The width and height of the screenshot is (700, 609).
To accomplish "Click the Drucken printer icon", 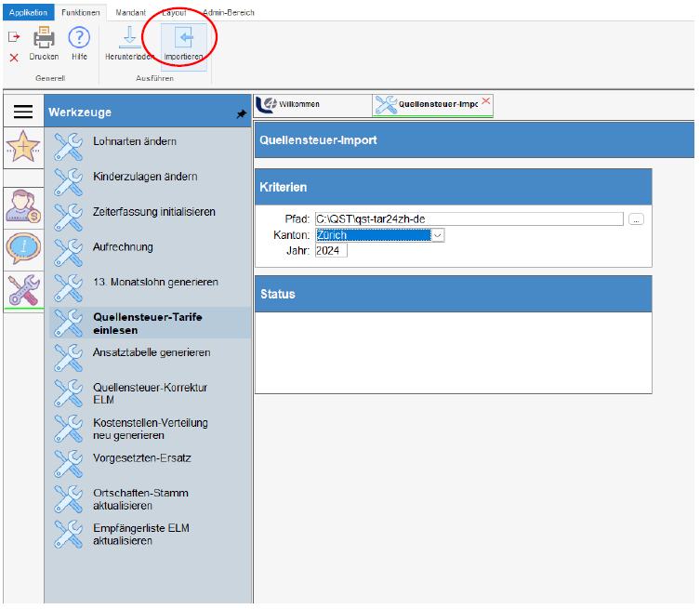I will pyautogui.click(x=44, y=38).
